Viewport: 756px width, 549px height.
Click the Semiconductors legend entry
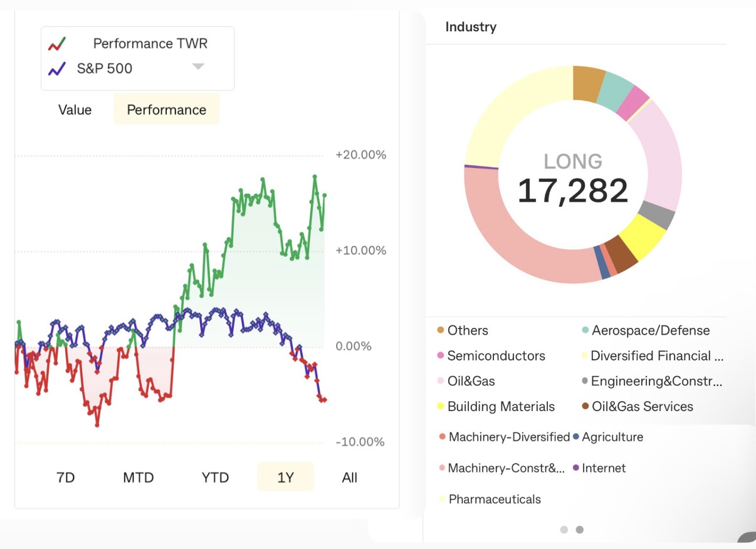click(x=491, y=356)
